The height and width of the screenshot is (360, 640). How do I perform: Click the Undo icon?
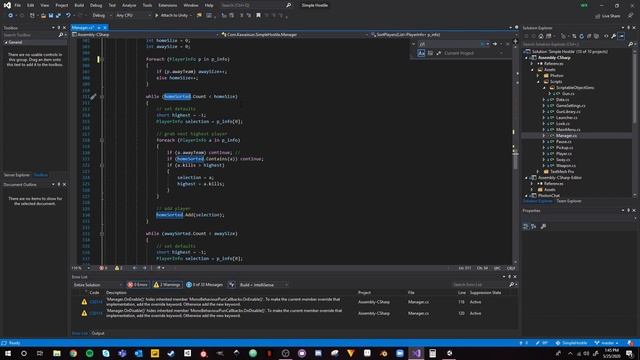tap(68, 16)
